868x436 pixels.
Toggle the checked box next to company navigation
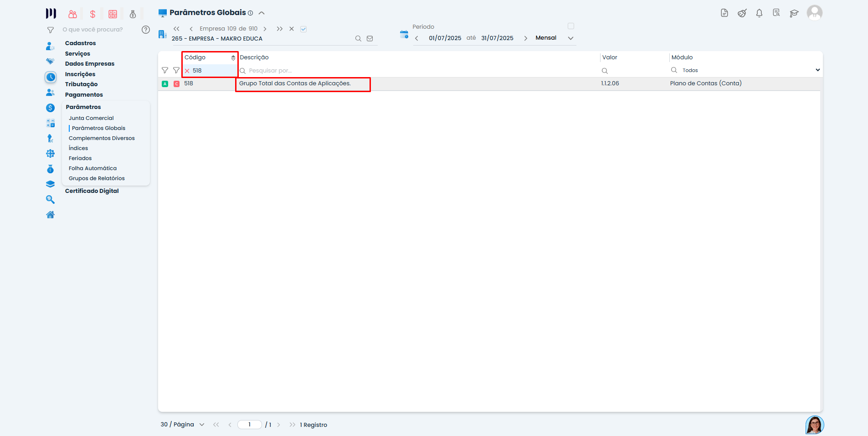303,29
